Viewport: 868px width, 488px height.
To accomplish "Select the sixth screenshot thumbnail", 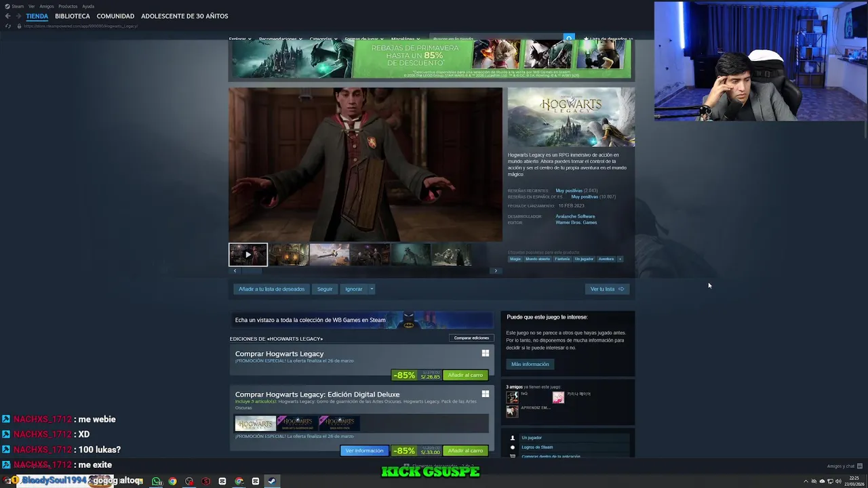I will [x=452, y=254].
